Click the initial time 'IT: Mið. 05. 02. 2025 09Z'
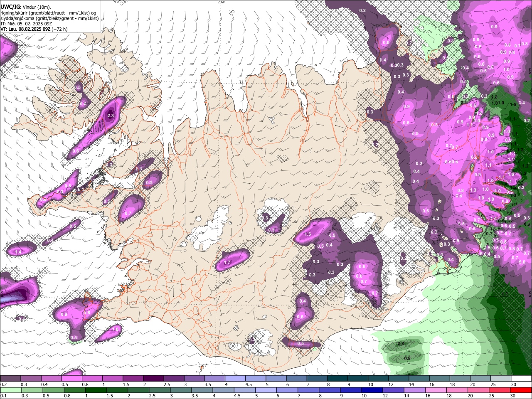The image size is (532, 399). pyautogui.click(x=26, y=24)
